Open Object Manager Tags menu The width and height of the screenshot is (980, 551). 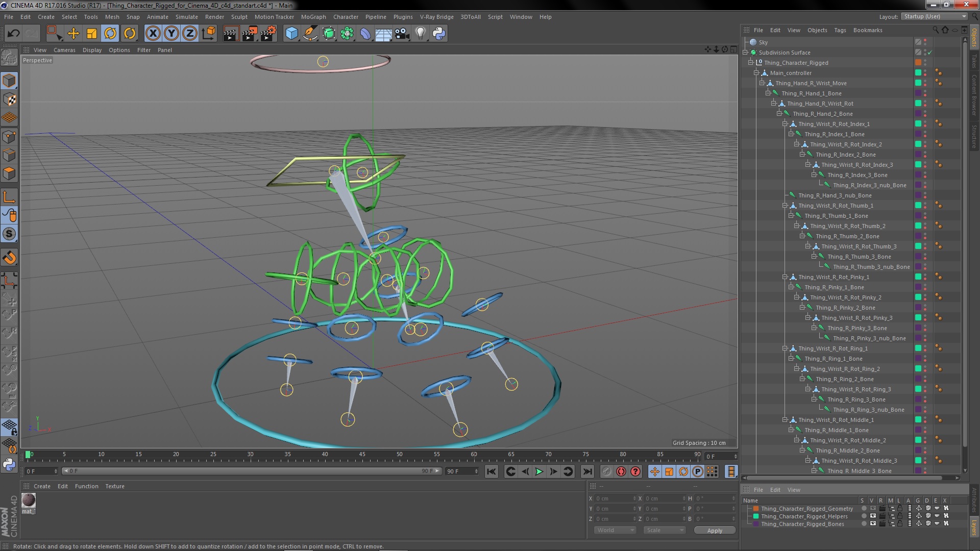coord(840,30)
